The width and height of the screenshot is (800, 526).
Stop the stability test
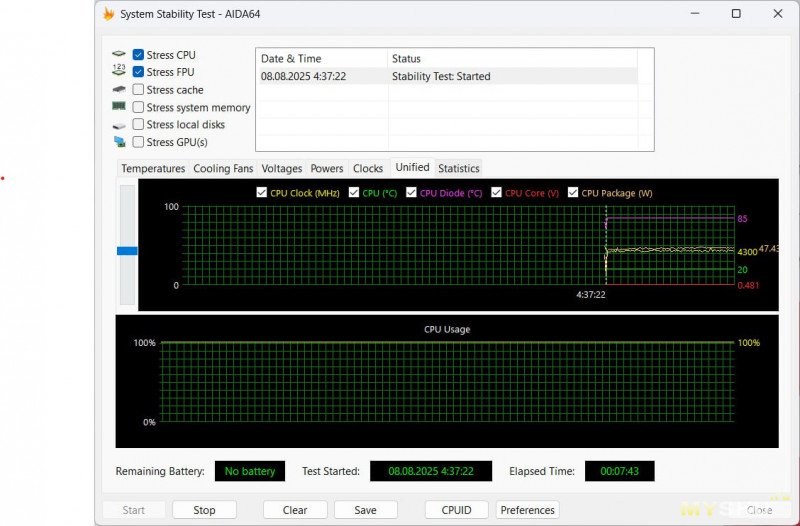point(204,510)
